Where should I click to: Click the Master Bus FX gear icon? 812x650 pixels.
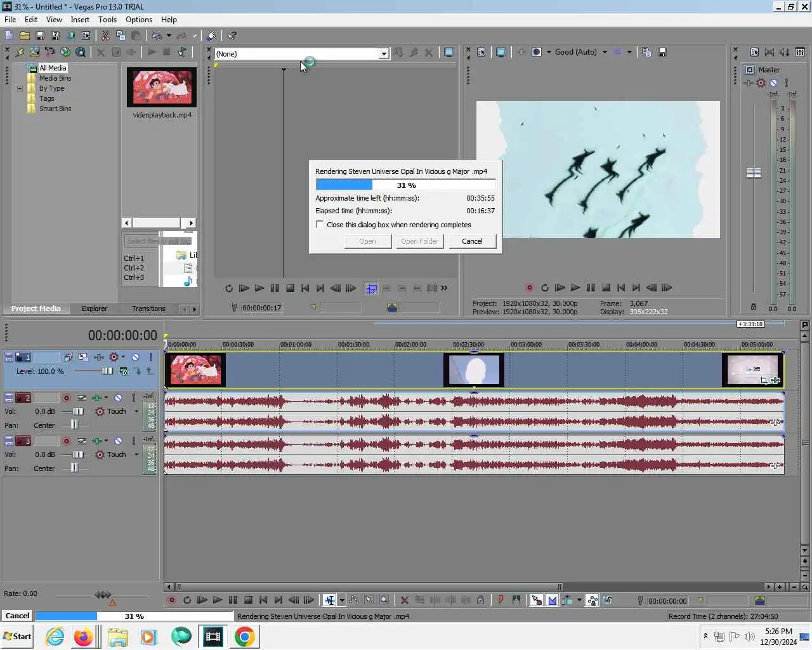761,83
